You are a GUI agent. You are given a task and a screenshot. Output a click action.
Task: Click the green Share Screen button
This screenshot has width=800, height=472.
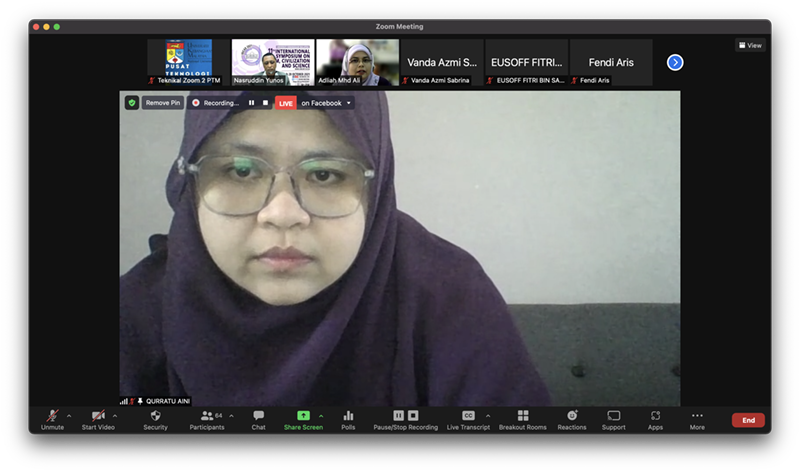(x=302, y=417)
